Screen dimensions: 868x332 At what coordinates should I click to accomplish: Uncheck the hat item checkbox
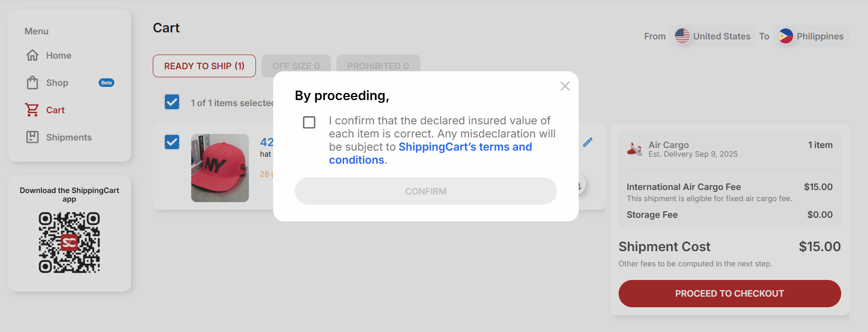point(172,142)
